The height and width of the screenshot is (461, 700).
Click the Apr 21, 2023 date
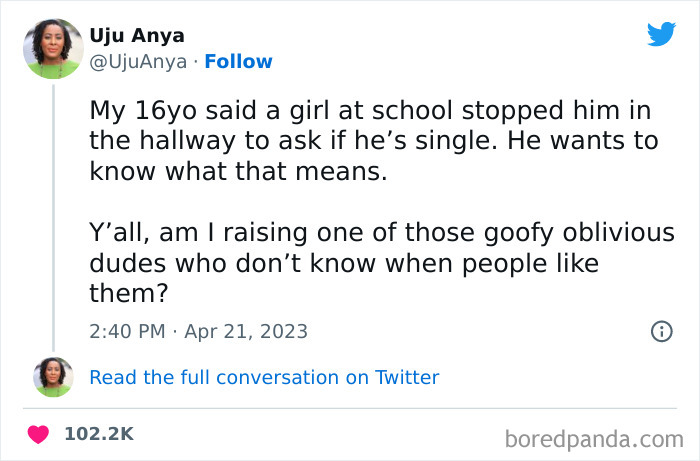coord(244,331)
